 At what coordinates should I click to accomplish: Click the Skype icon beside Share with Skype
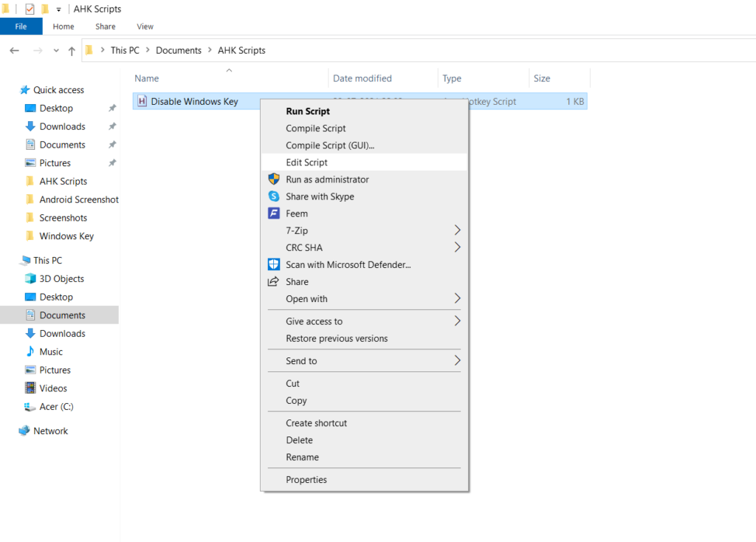tap(274, 196)
